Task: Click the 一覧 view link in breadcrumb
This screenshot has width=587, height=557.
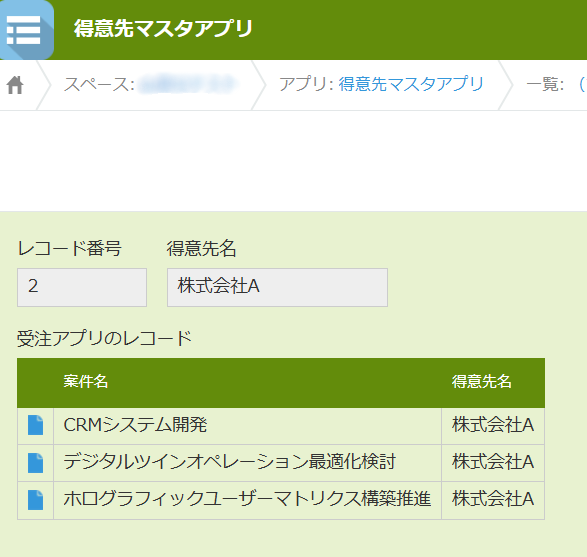Action: pyautogui.click(x=582, y=84)
